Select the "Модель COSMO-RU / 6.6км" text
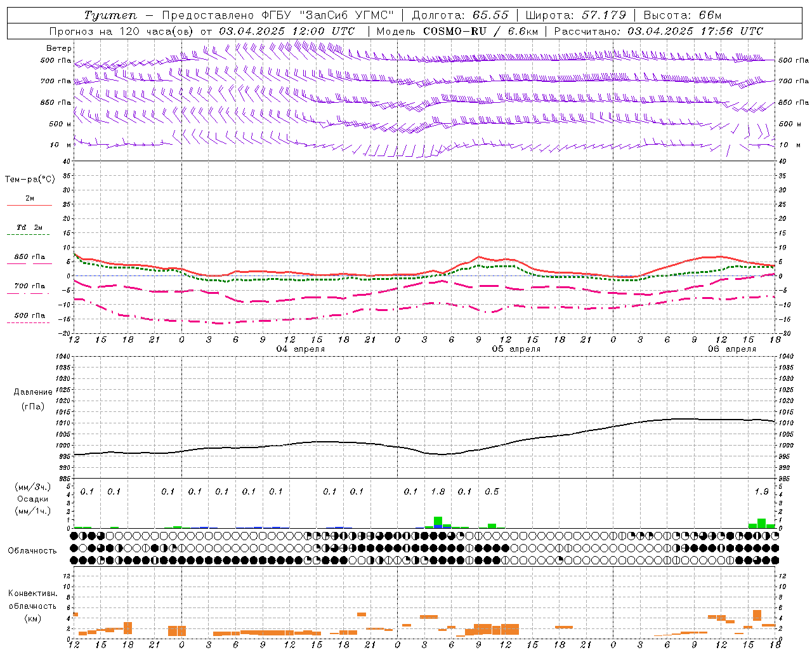This screenshot has width=812, height=650. 457,31
